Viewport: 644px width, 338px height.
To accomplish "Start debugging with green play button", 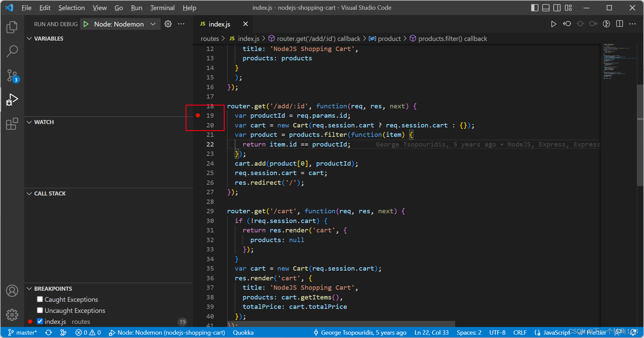I will point(86,24).
